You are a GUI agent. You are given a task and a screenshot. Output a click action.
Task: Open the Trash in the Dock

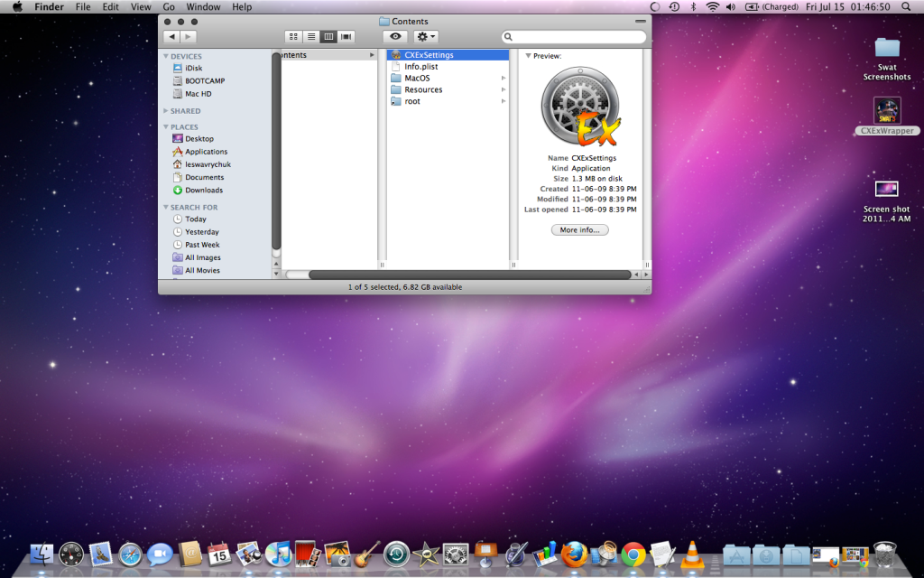pyautogui.click(x=884, y=555)
